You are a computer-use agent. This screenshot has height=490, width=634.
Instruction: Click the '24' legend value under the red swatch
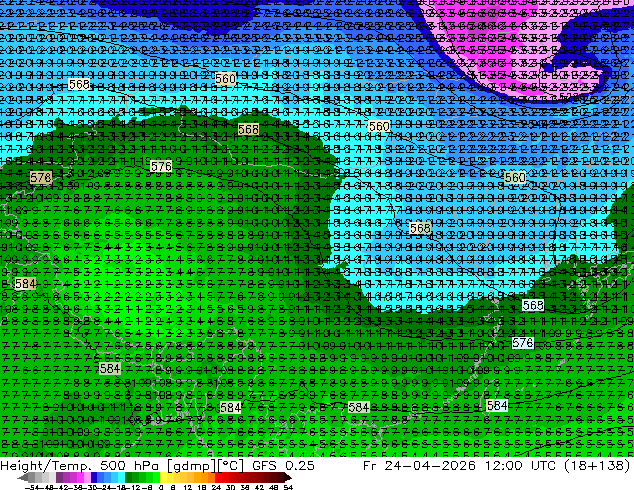216,487
